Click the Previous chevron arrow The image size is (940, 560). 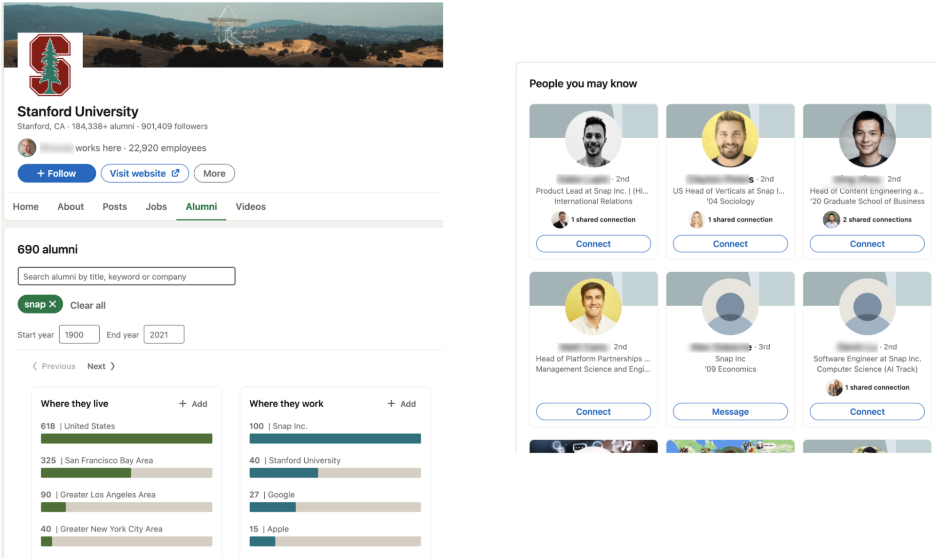tap(34, 366)
